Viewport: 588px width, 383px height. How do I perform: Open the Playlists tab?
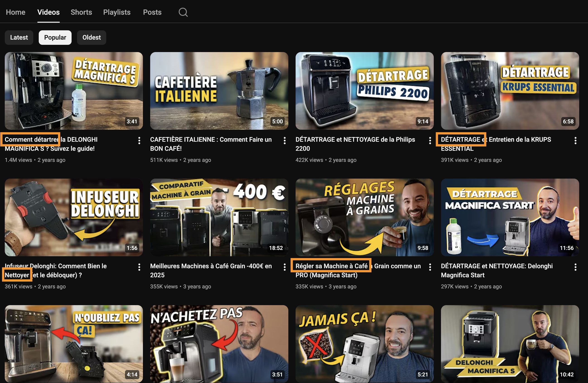[117, 12]
